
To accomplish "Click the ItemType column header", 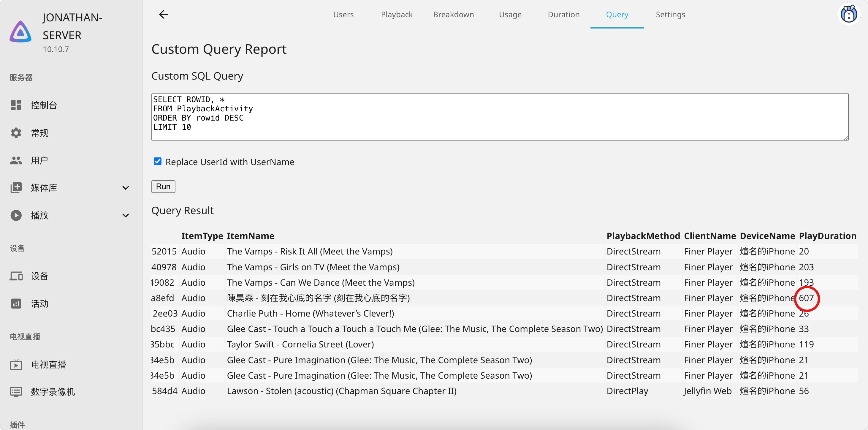I will coord(202,236).
